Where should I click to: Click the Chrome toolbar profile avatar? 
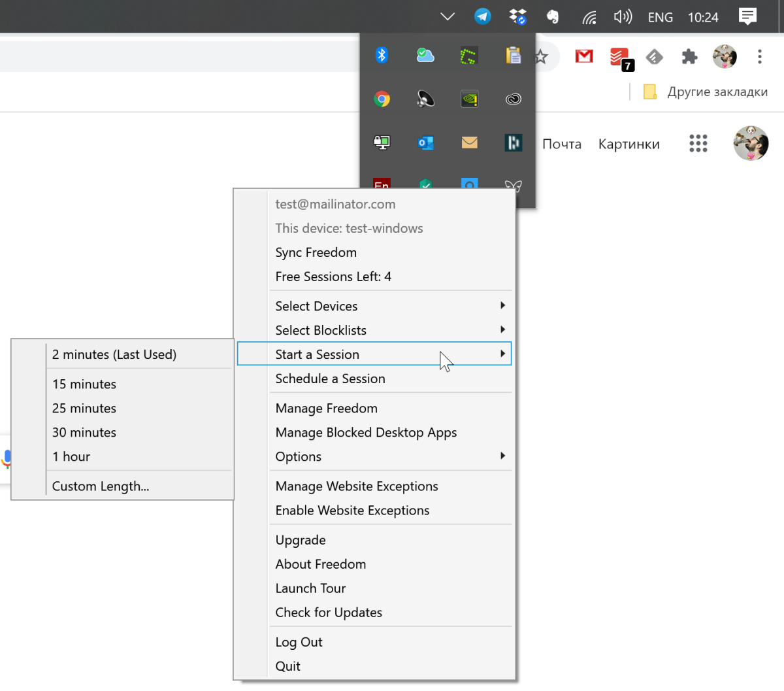[725, 57]
